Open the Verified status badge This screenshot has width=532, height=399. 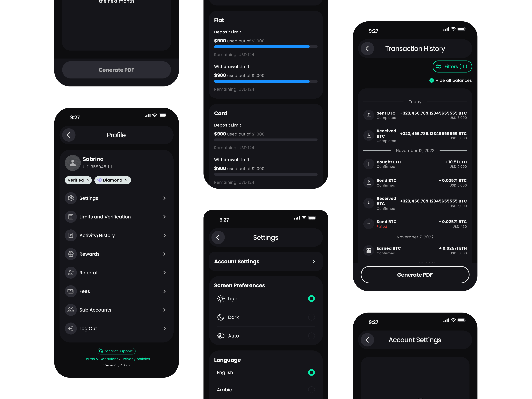point(78,180)
